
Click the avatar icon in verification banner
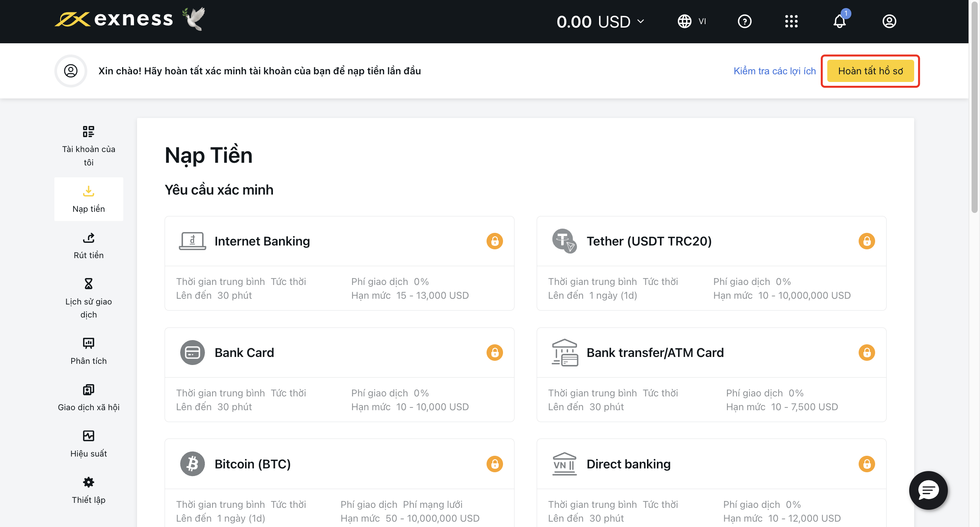click(71, 71)
